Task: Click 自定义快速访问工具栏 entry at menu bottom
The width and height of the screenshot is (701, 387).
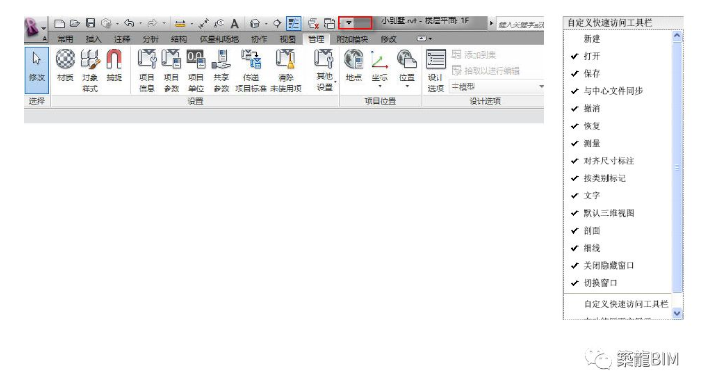Action: 626,304
